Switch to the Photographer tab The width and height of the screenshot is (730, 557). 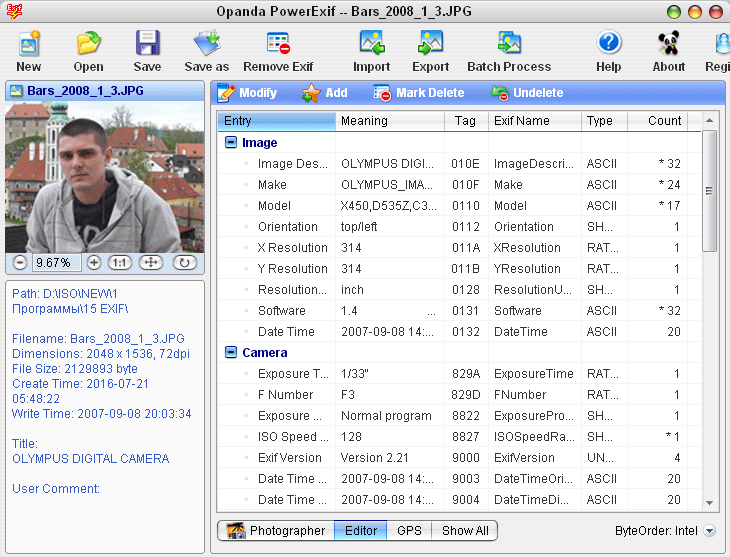point(276,531)
